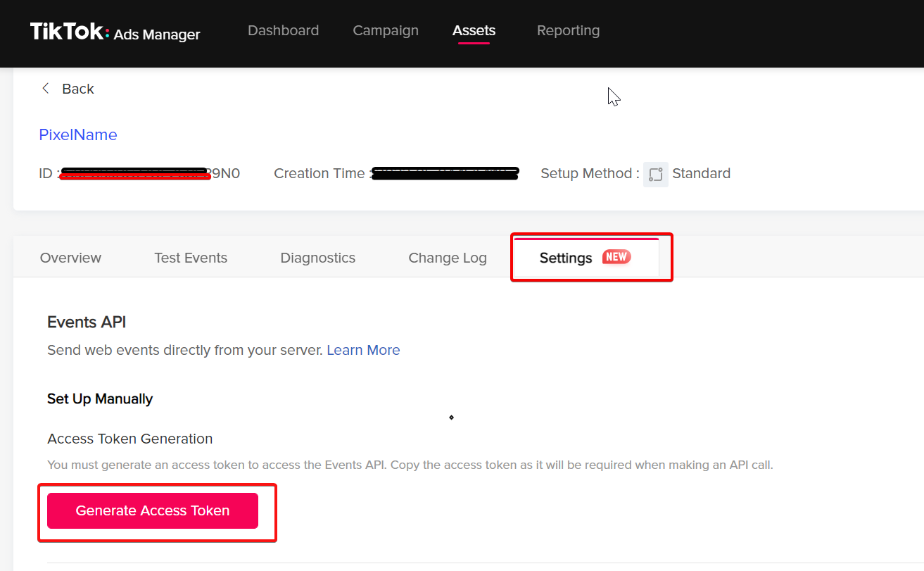The height and width of the screenshot is (571, 924).
Task: Click the Setup Method label
Action: pos(590,173)
